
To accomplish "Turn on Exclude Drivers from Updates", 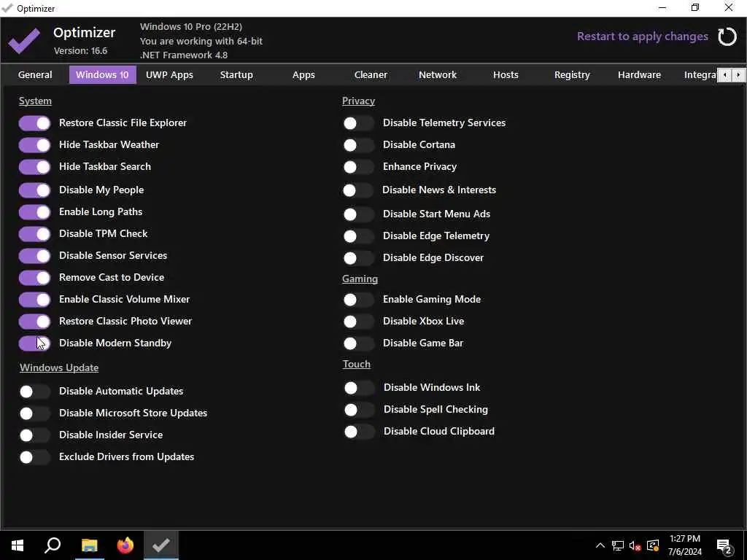I will point(34,457).
